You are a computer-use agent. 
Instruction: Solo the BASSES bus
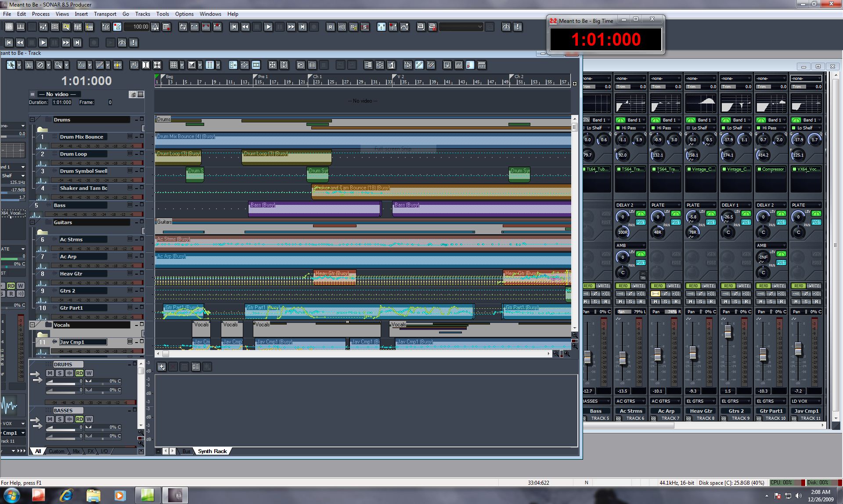coord(60,419)
